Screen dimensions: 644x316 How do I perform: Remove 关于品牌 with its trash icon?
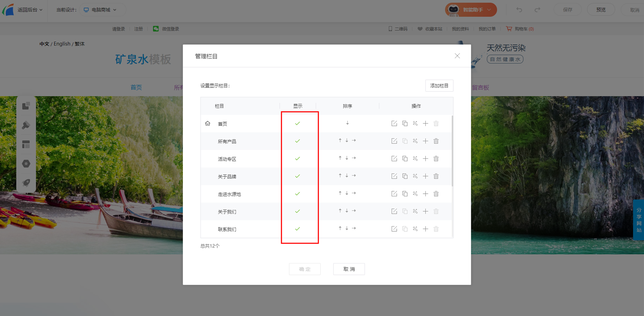(436, 176)
